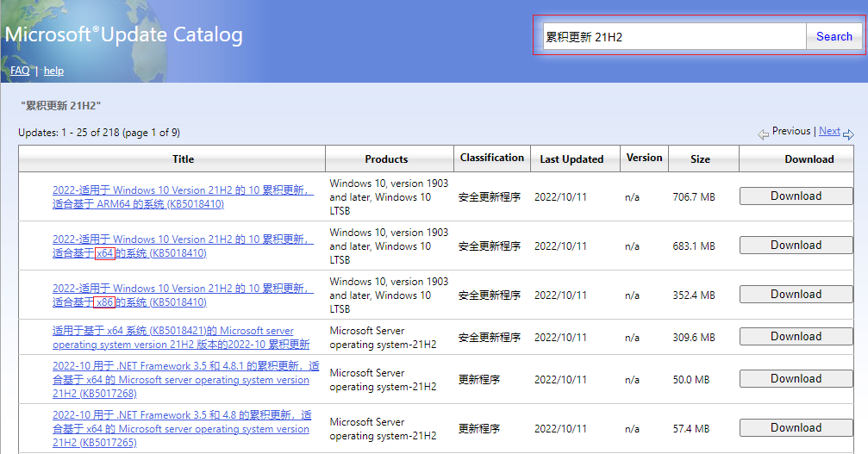Open the ARM64 KB5018410 update link
The height and width of the screenshot is (454, 868).
[183, 197]
